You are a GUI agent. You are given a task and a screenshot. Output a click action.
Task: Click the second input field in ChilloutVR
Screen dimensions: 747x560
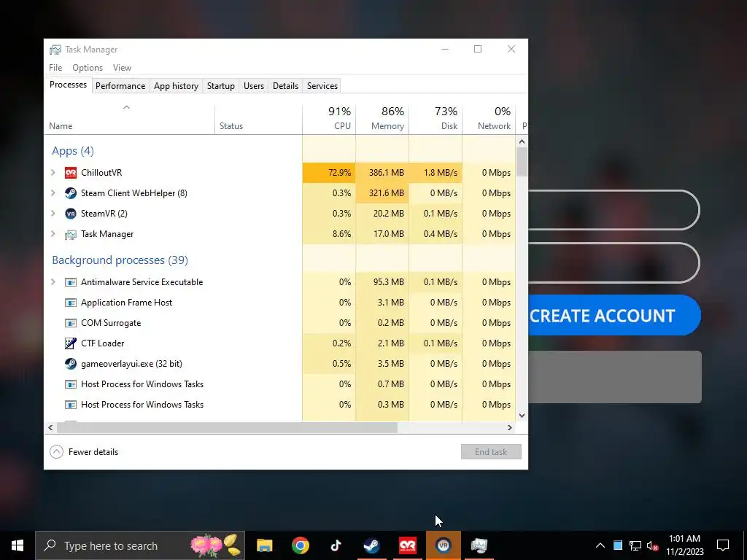pyautogui.click(x=614, y=262)
